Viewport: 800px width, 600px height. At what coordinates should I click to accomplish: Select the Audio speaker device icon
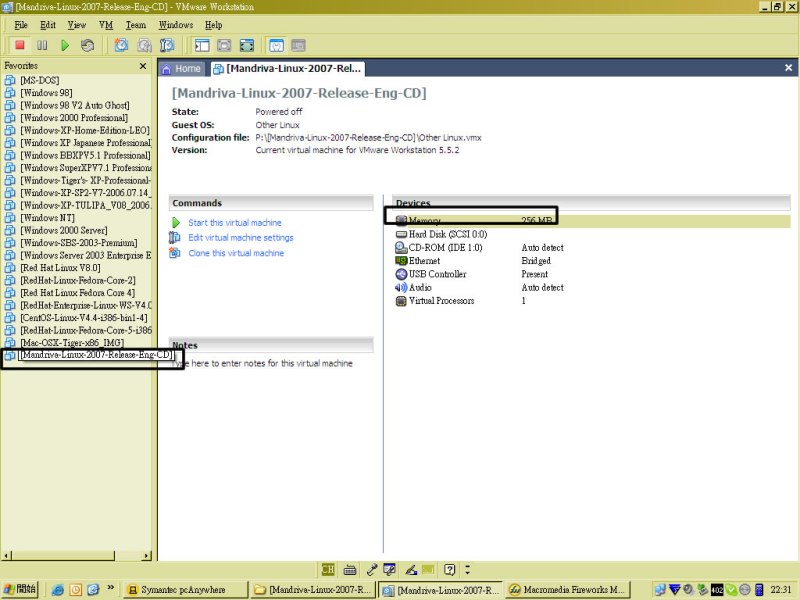coord(401,287)
